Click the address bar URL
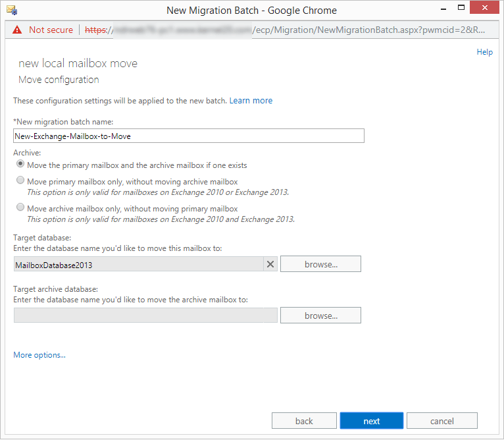 tap(285, 30)
